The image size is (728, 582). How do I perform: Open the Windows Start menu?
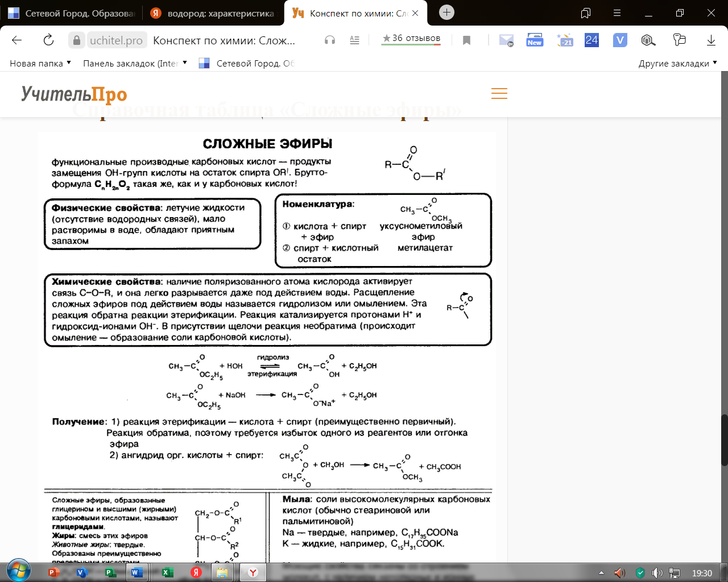(x=18, y=572)
